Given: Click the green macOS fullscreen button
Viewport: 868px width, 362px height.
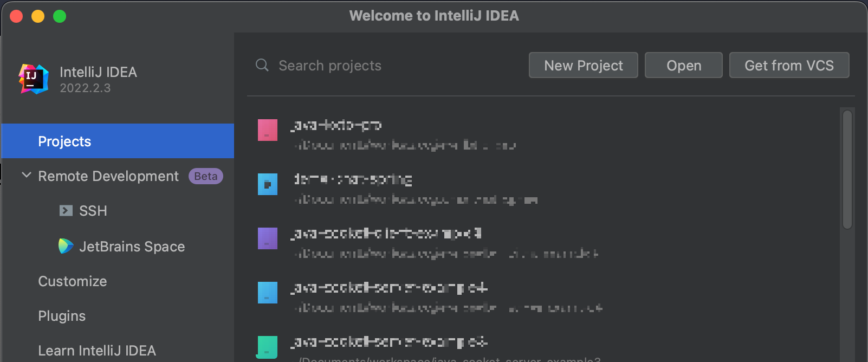Looking at the screenshot, I should (x=60, y=16).
